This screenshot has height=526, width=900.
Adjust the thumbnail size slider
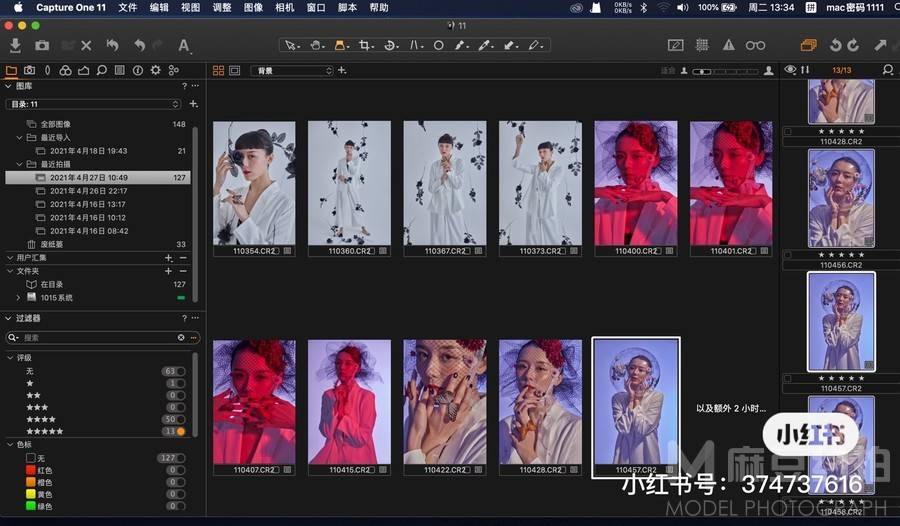point(726,71)
